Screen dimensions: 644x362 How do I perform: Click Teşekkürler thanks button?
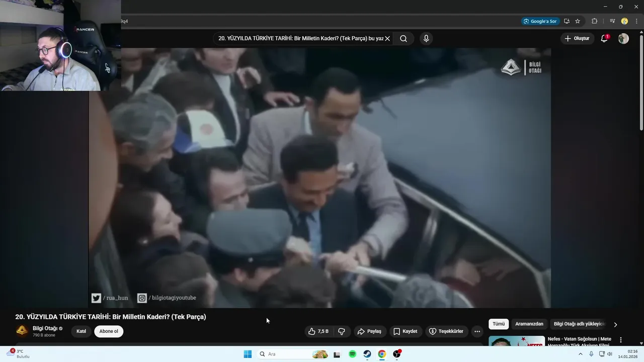click(446, 331)
